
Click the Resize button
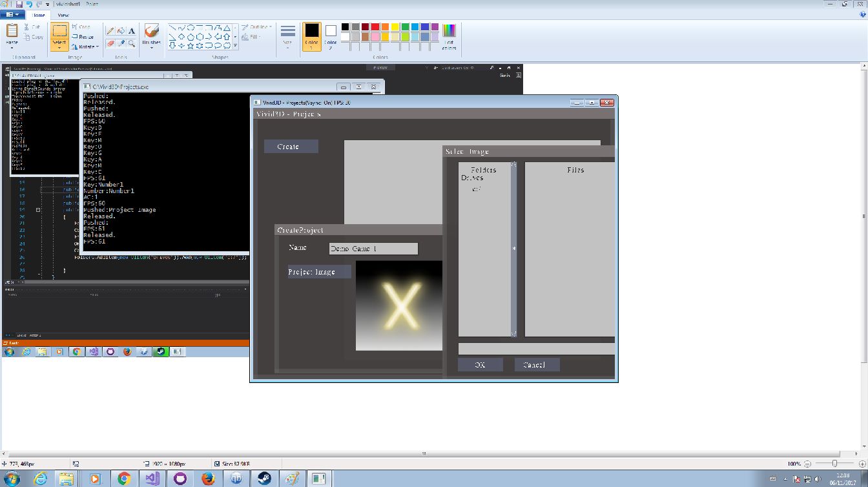[83, 37]
